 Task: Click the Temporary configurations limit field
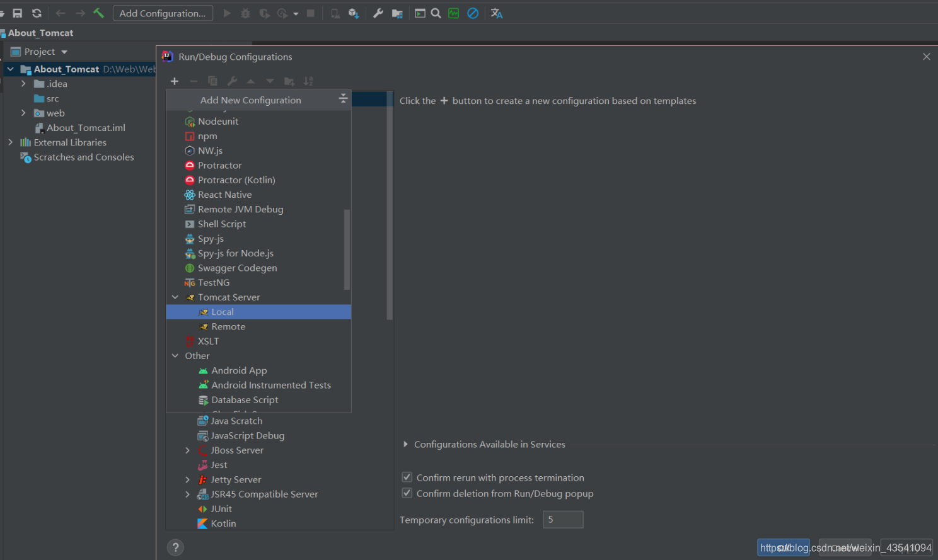[x=564, y=520]
